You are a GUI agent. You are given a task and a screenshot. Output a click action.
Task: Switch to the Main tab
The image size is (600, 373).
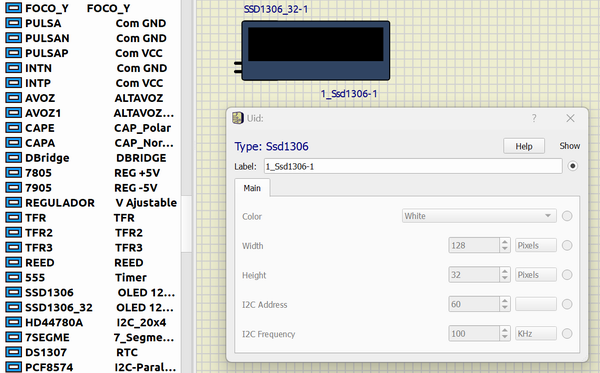252,188
